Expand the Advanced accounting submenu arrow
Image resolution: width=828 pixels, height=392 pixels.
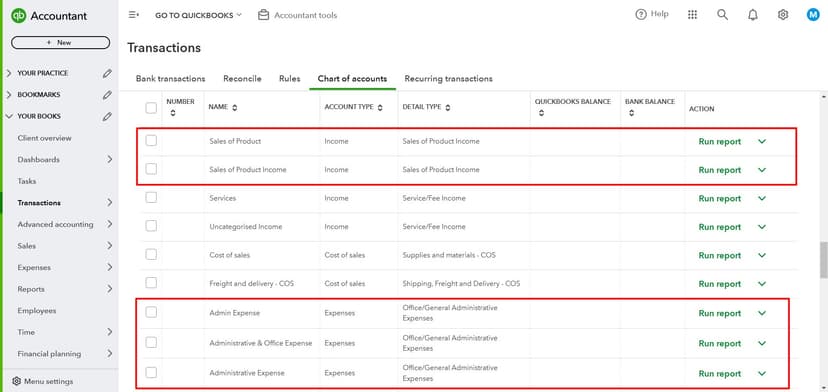(x=110, y=225)
